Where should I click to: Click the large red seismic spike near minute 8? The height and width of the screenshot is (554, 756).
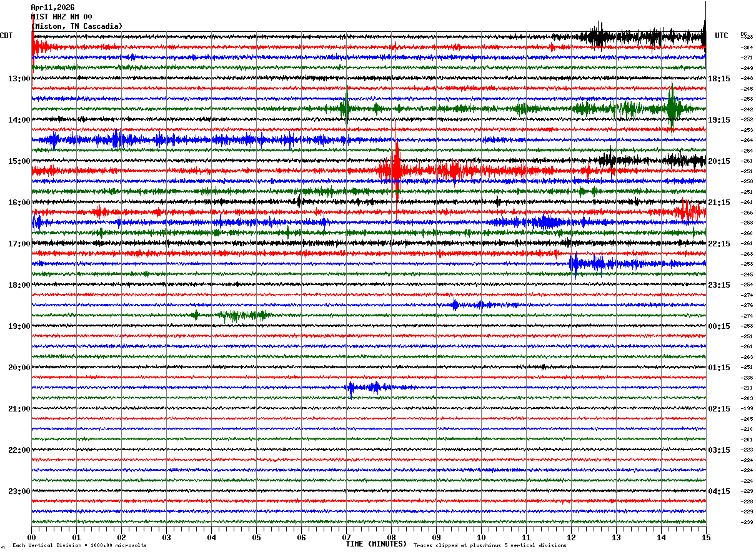coord(396,170)
